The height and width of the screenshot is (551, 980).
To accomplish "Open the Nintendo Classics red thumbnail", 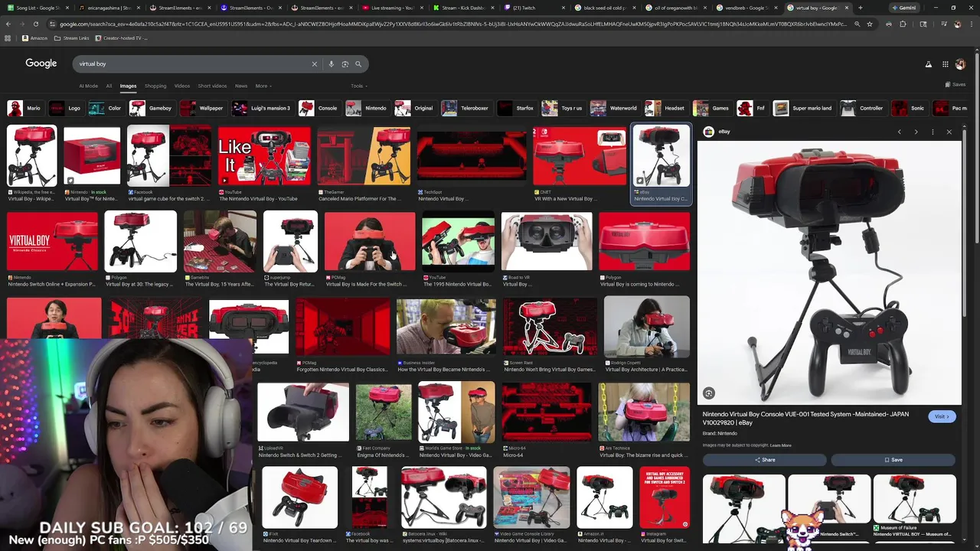I will [52, 241].
